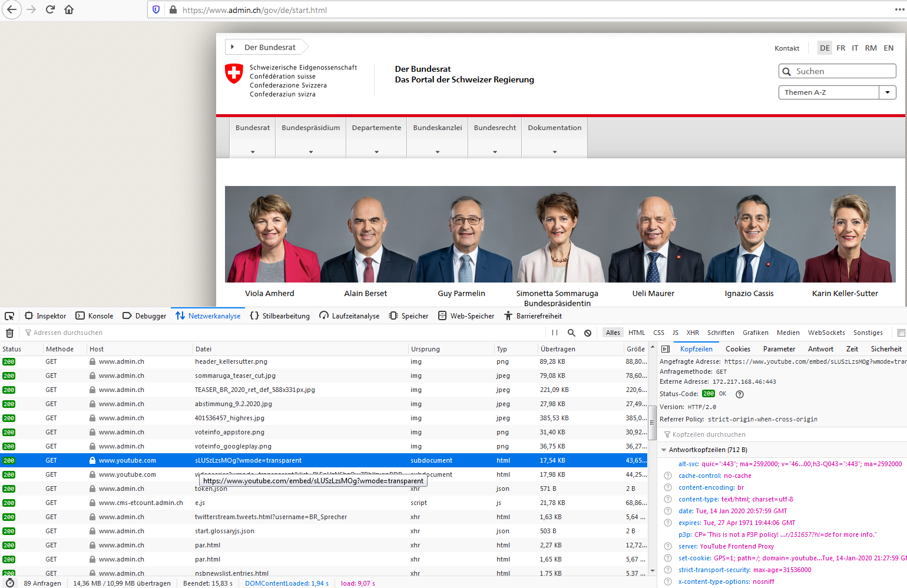This screenshot has width=907, height=588.
Task: Start performance analysis with stopwatch icon
Action: click(9, 583)
